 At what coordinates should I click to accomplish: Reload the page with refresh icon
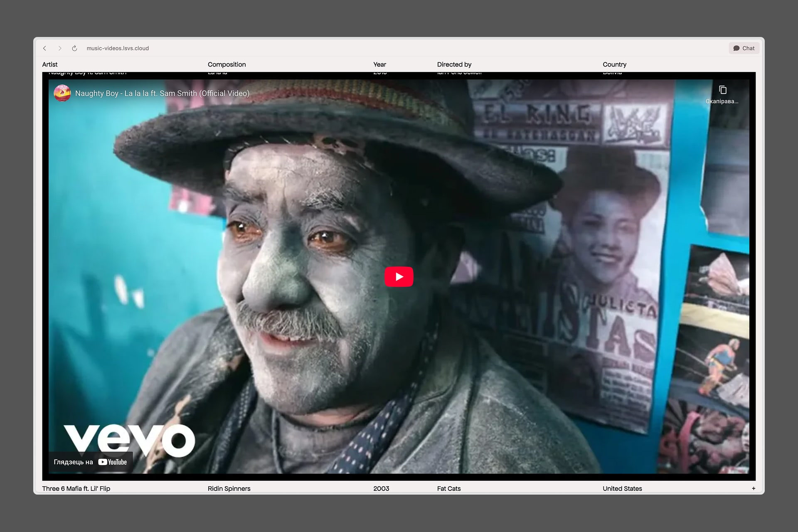pyautogui.click(x=74, y=48)
